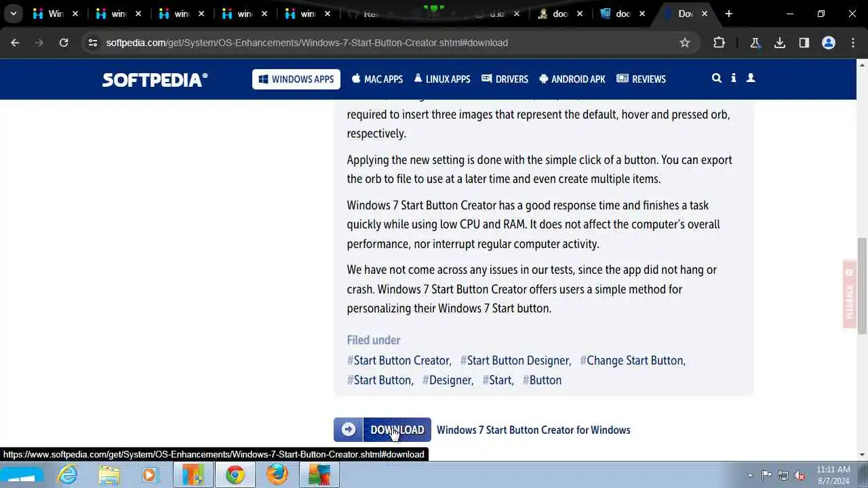Launch Firefox from the taskbar
The image size is (868, 488).
(277, 475)
